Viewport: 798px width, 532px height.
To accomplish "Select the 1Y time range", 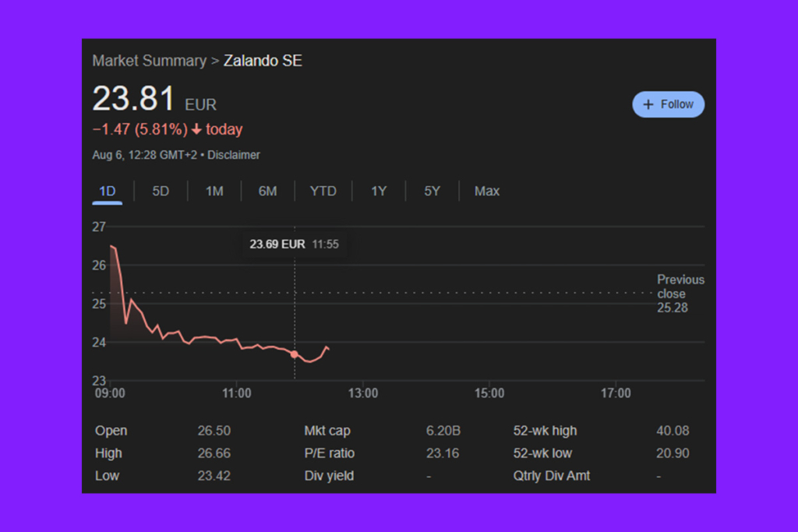I will coord(378,191).
